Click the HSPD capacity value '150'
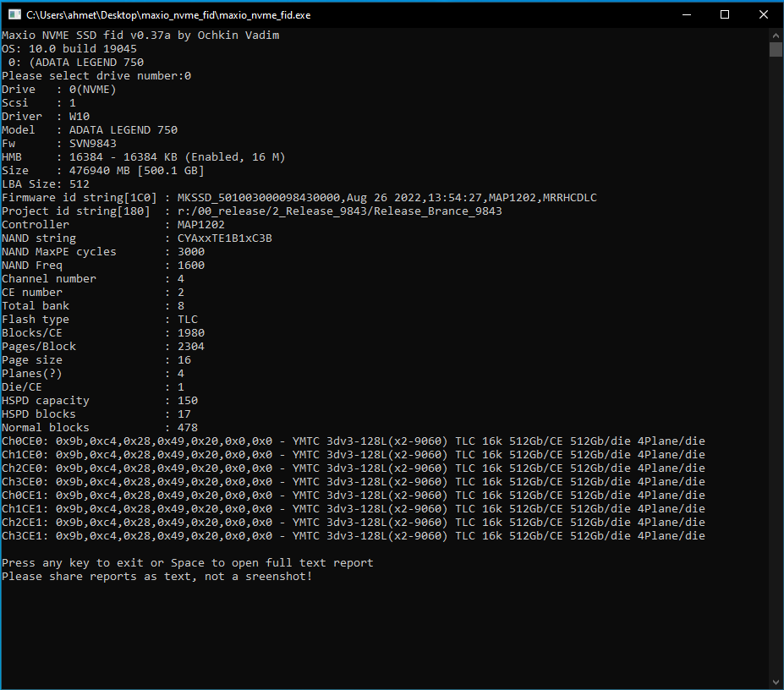This screenshot has height=690, width=784. pyautogui.click(x=188, y=399)
